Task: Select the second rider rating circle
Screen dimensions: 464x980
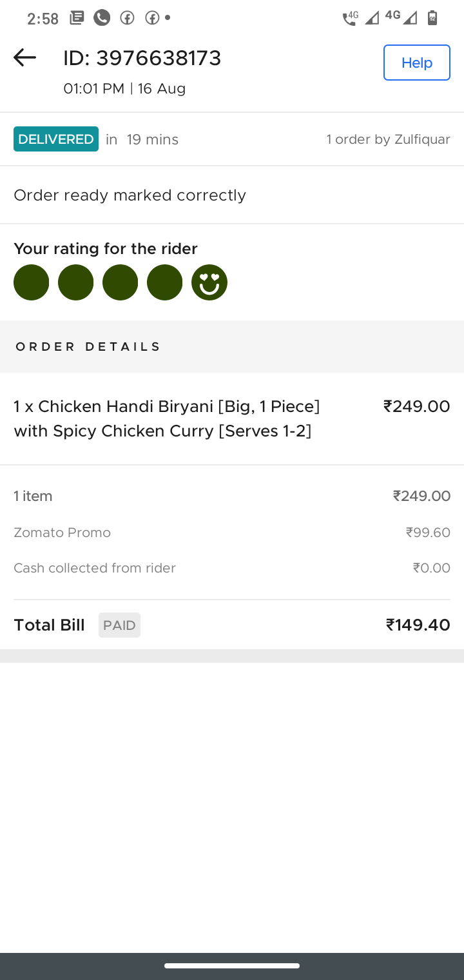Action: click(76, 282)
